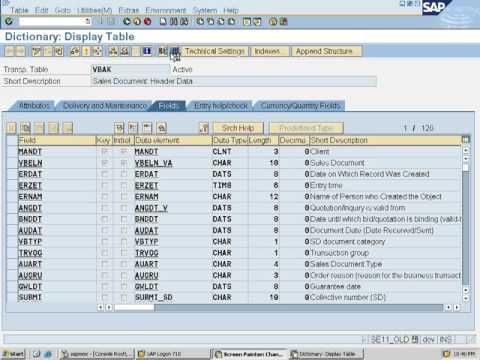Open the SUBMI_SD data element link
Image resolution: width=480 pixels, height=360 pixels.
153,297
